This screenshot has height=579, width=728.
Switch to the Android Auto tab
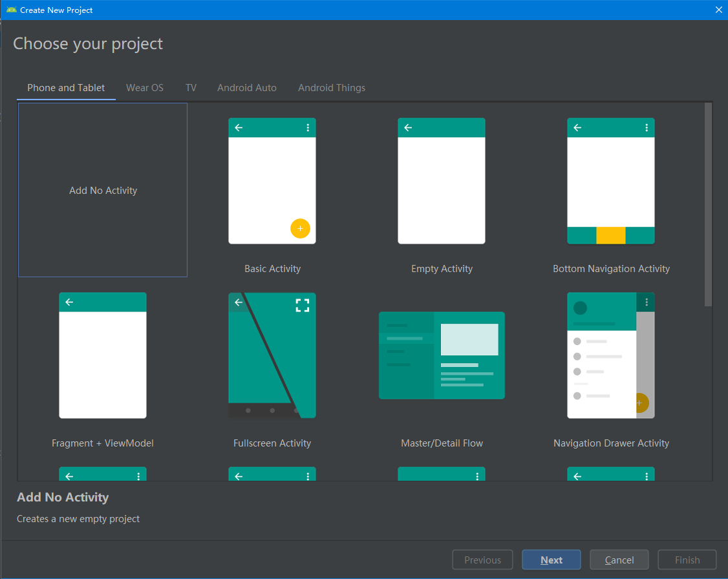tap(246, 88)
